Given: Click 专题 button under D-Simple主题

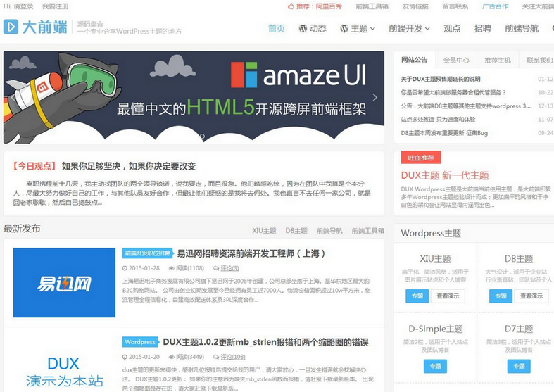Looking at the screenshot, I should click(435, 366).
